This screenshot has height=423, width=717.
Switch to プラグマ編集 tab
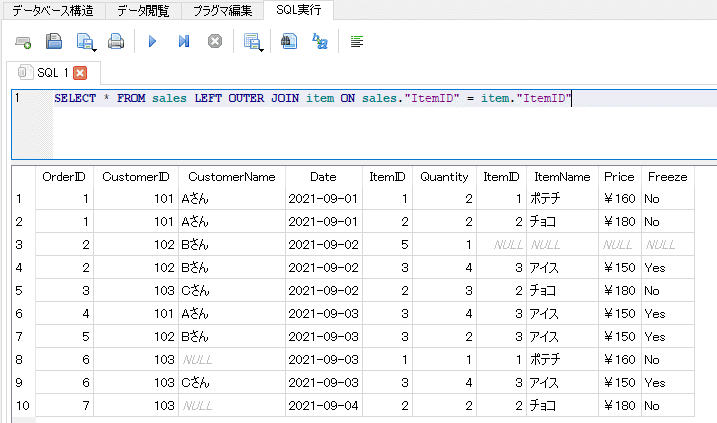coord(222,11)
